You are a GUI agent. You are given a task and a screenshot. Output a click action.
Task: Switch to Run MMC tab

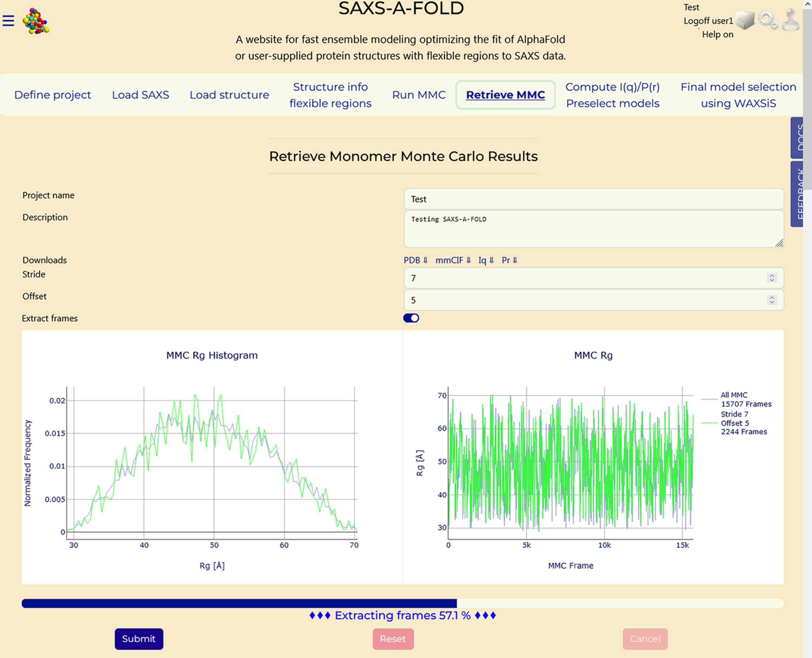coord(419,95)
